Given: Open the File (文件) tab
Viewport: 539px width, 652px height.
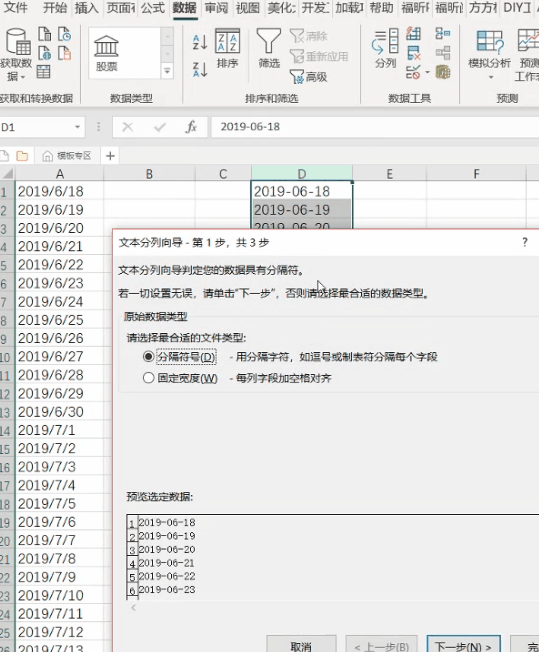Looking at the screenshot, I should 15,7.
